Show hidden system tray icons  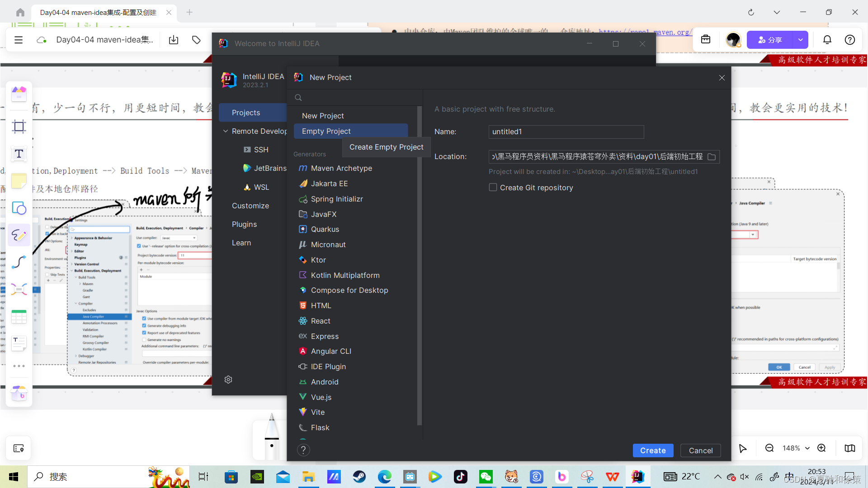pos(717,477)
